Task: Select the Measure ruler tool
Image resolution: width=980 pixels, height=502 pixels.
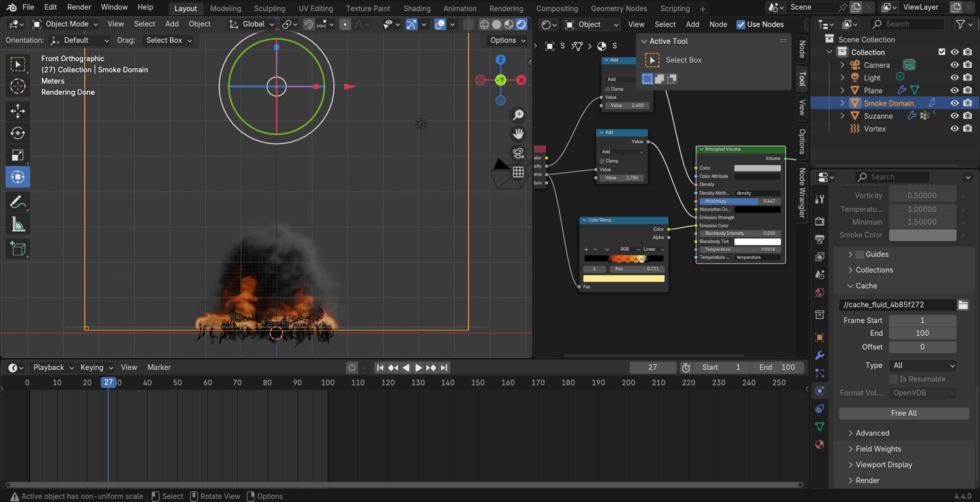Action: (x=18, y=225)
